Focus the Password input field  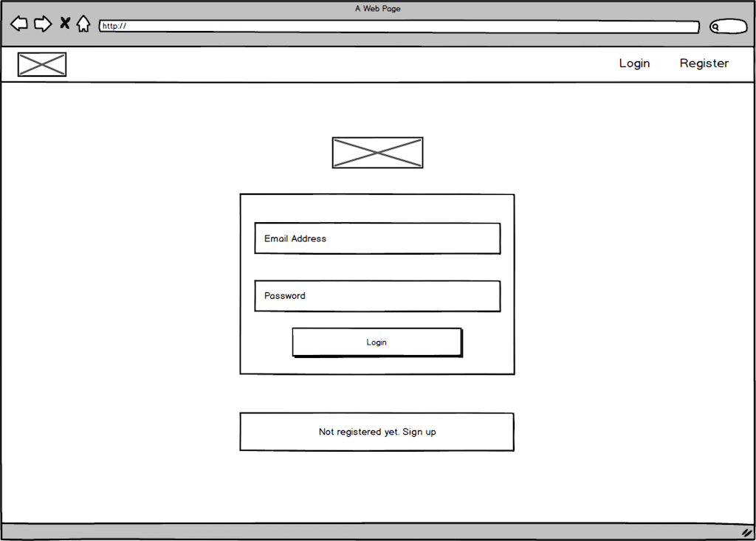[x=377, y=296]
